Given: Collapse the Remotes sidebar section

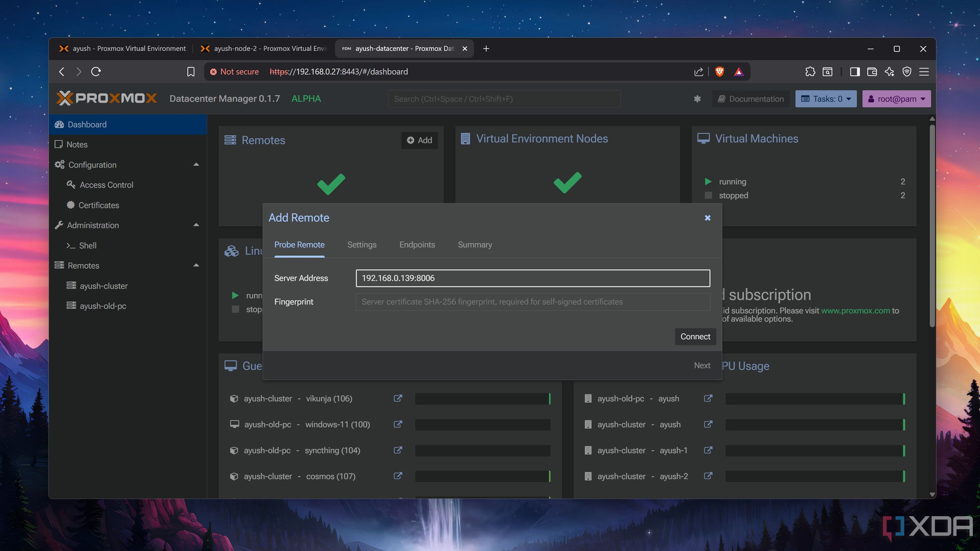Looking at the screenshot, I should coord(196,265).
